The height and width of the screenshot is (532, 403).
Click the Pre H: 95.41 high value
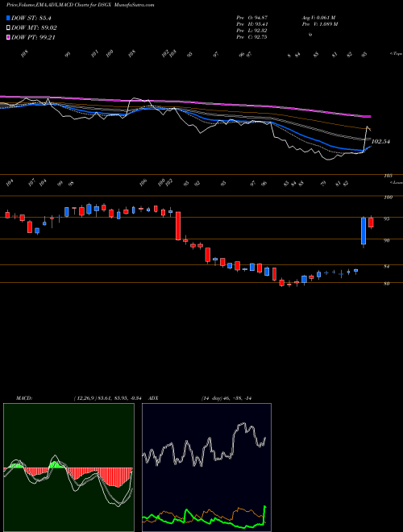pyautogui.click(x=251, y=24)
